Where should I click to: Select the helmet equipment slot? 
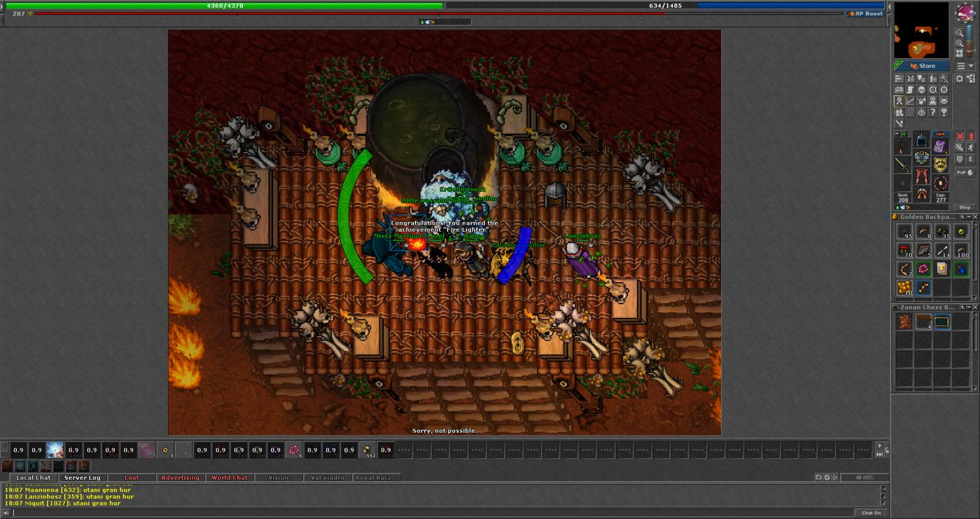tap(921, 139)
